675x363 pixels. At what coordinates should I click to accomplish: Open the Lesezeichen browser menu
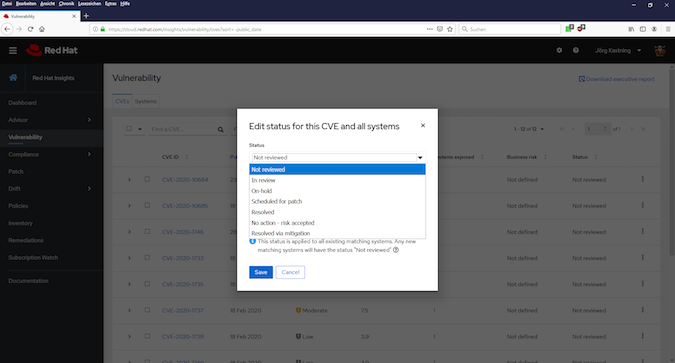coord(90,3)
